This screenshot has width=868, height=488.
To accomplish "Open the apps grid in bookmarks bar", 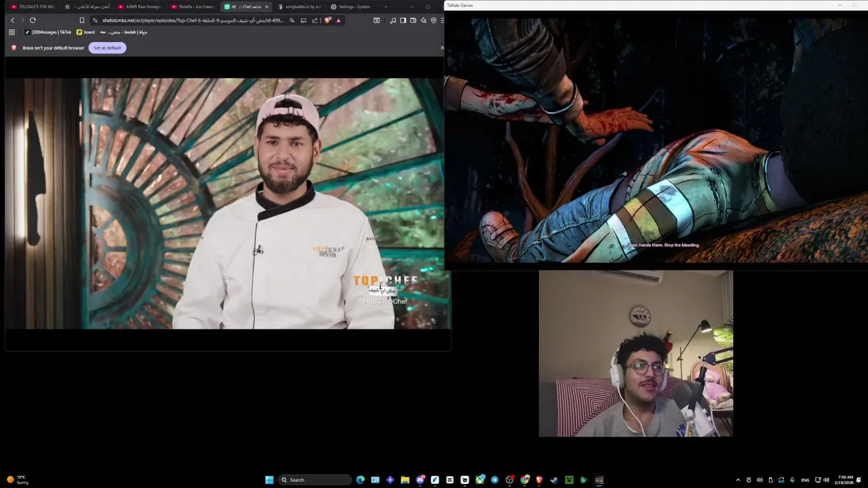I will (x=12, y=32).
